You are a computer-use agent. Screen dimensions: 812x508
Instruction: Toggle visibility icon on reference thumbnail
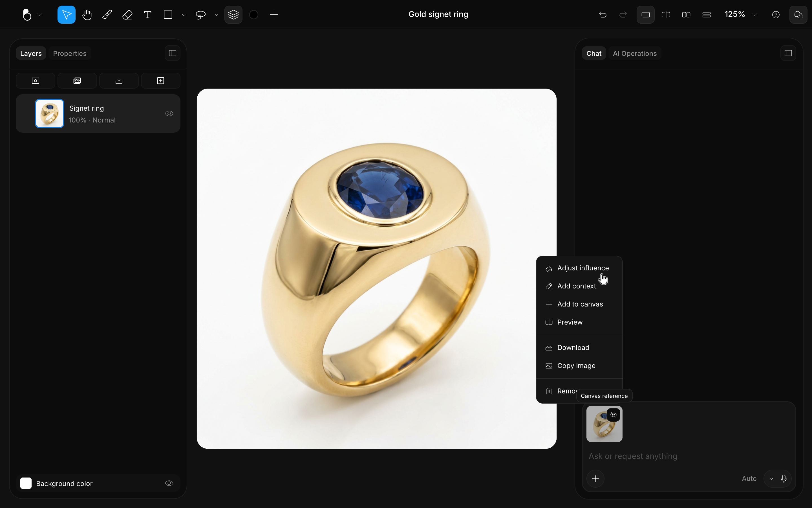(x=613, y=415)
